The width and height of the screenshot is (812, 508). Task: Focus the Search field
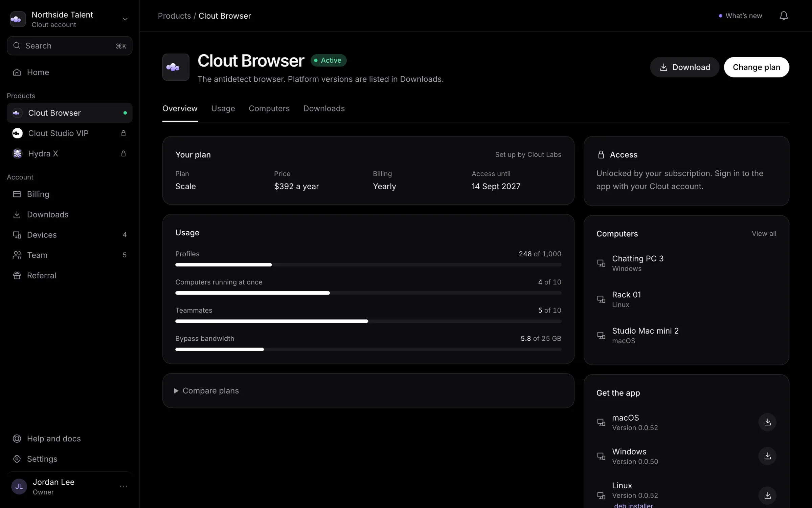click(x=69, y=46)
